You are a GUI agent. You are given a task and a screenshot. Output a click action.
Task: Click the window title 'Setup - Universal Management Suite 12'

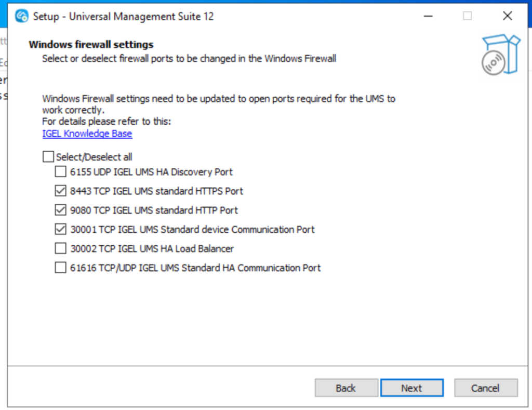click(123, 16)
